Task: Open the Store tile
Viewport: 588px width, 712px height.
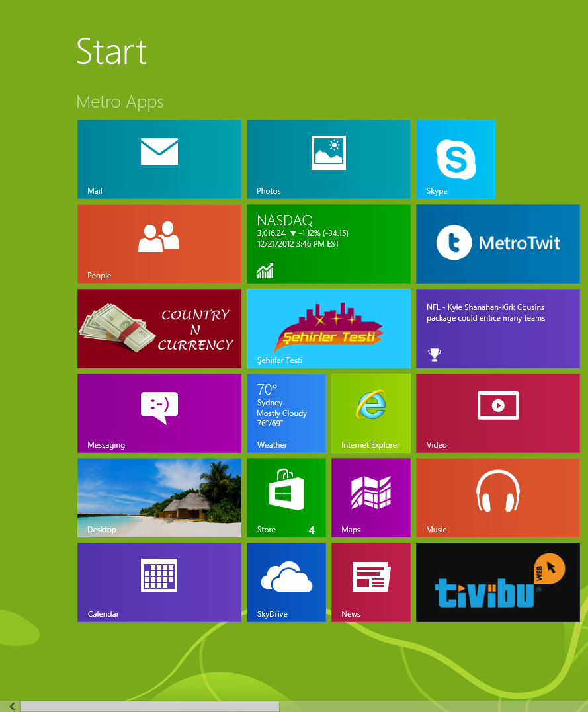Action: [x=286, y=498]
